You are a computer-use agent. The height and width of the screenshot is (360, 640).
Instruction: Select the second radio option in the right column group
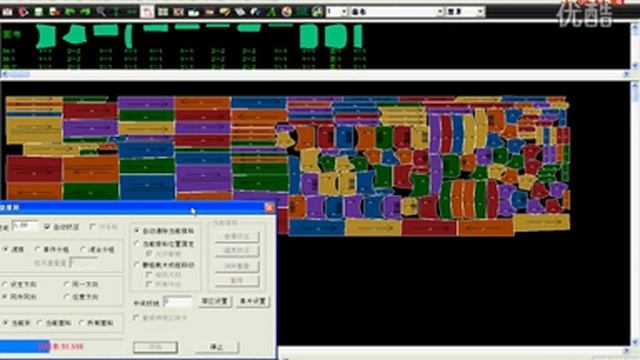point(137,244)
